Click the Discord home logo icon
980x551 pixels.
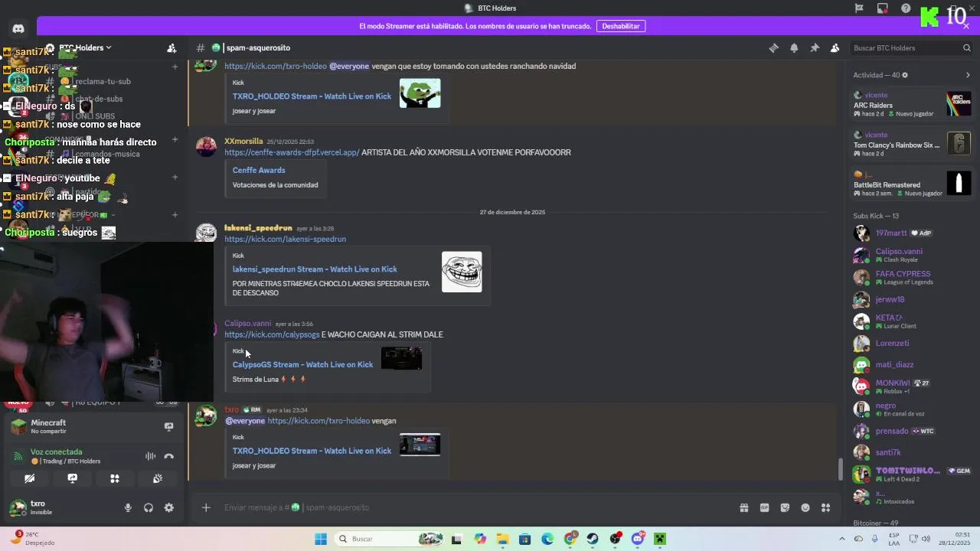tap(18, 28)
